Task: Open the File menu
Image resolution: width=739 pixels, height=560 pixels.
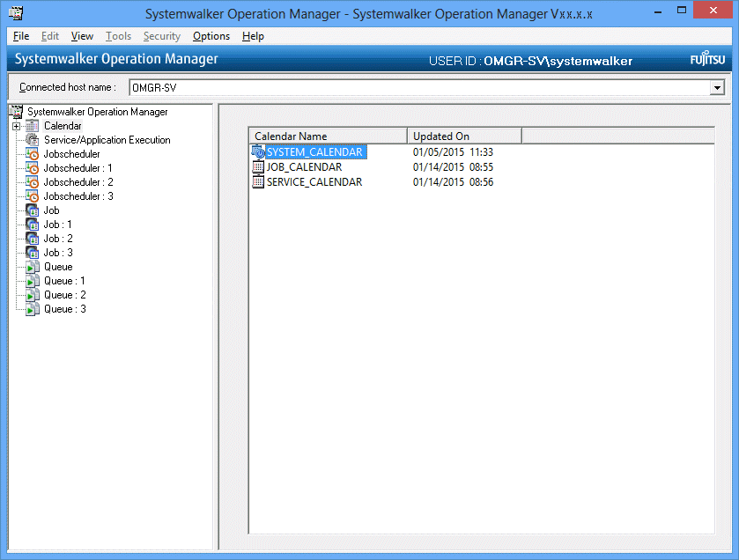Action: pyautogui.click(x=21, y=36)
